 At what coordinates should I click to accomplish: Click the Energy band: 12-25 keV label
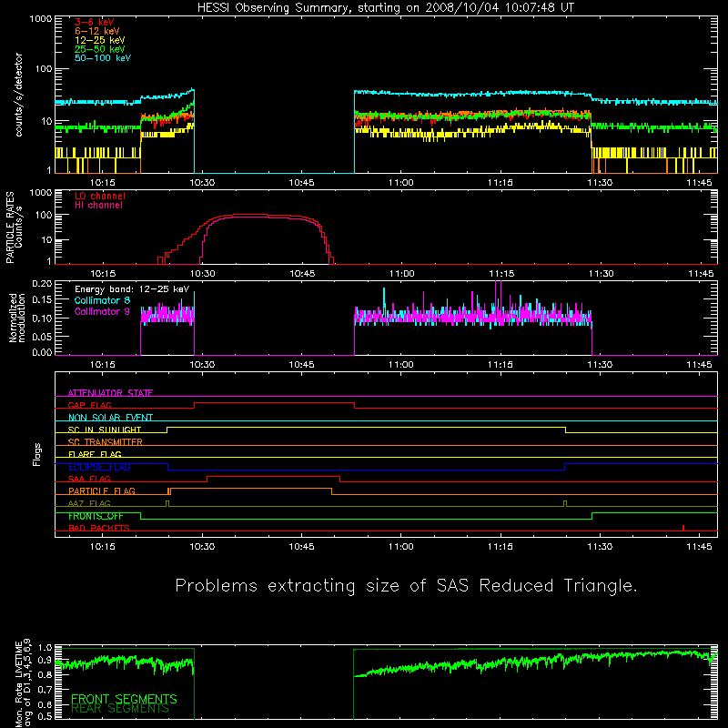click(132, 289)
